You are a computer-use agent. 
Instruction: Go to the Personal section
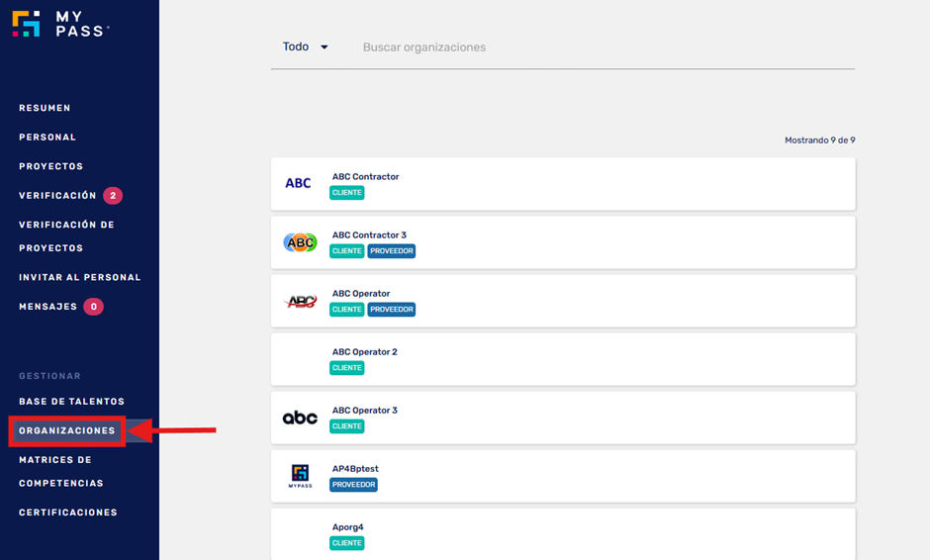tap(47, 138)
